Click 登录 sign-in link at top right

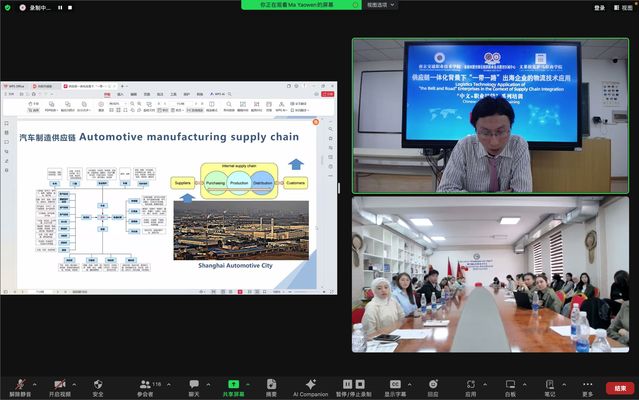pyautogui.click(x=599, y=7)
